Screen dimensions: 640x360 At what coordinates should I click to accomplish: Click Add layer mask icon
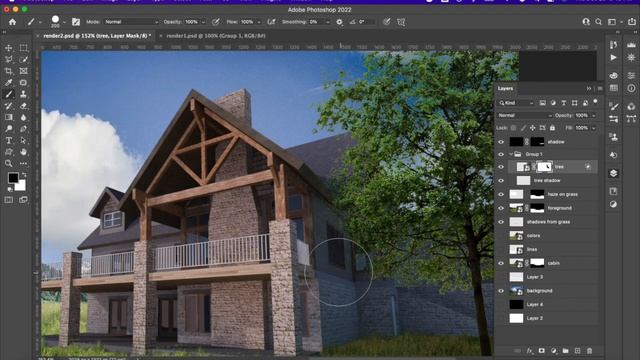(541, 351)
